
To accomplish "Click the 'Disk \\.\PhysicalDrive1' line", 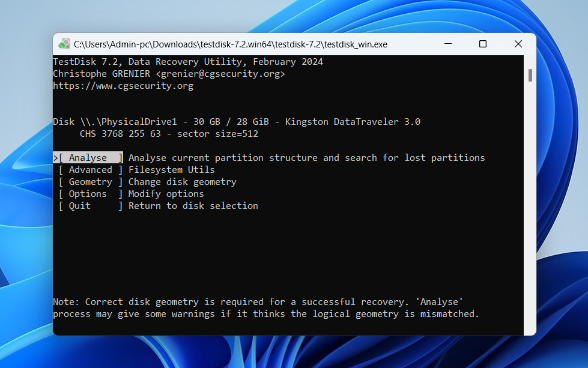I will (237, 122).
